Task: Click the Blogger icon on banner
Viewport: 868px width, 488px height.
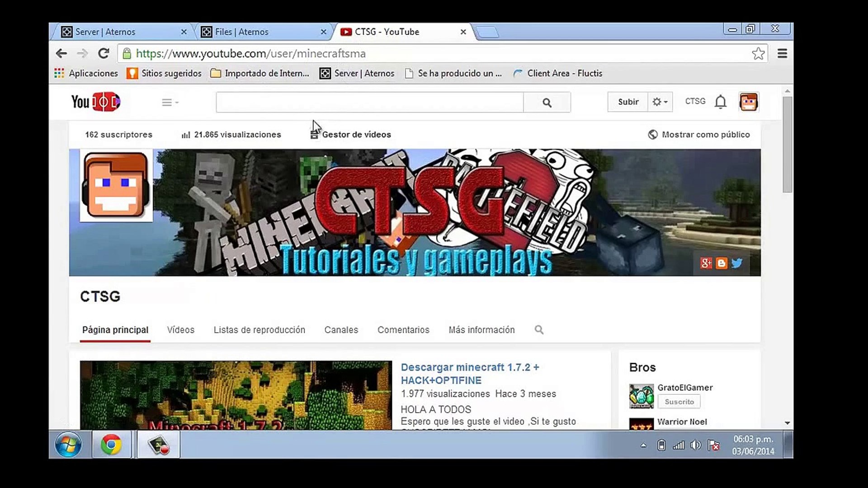Action: (722, 263)
